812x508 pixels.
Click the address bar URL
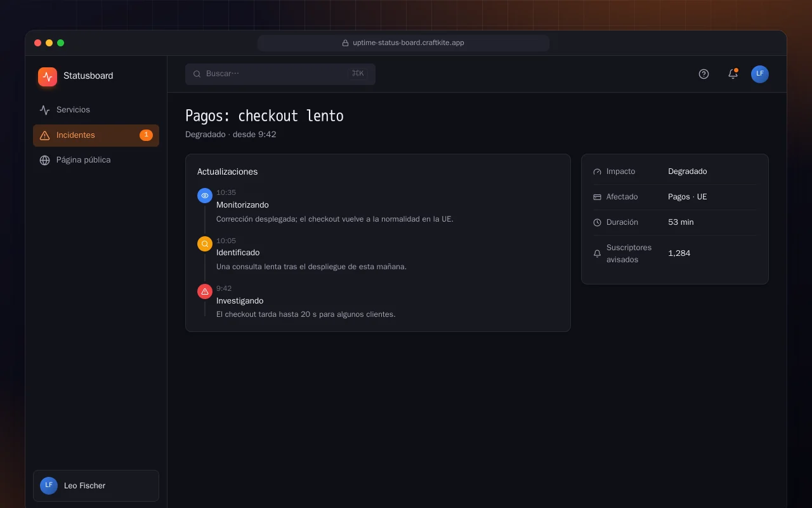(x=409, y=43)
